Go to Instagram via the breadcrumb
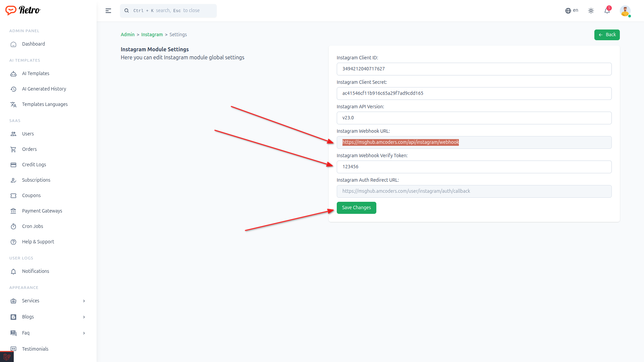 152,34
